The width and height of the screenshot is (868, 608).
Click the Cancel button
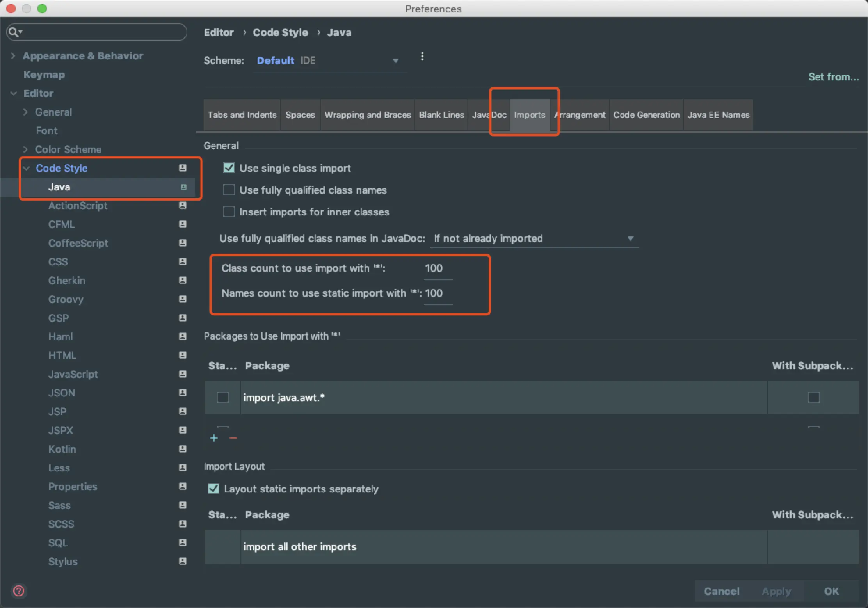[721, 591]
